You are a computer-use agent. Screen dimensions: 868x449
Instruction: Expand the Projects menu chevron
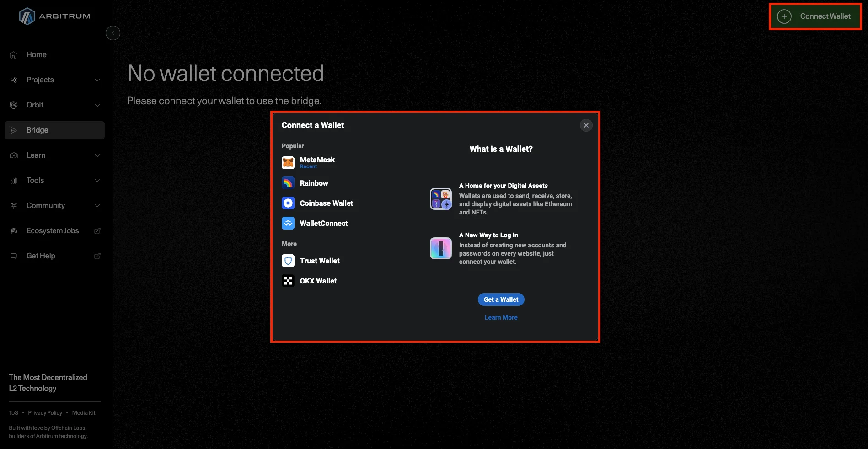point(97,80)
